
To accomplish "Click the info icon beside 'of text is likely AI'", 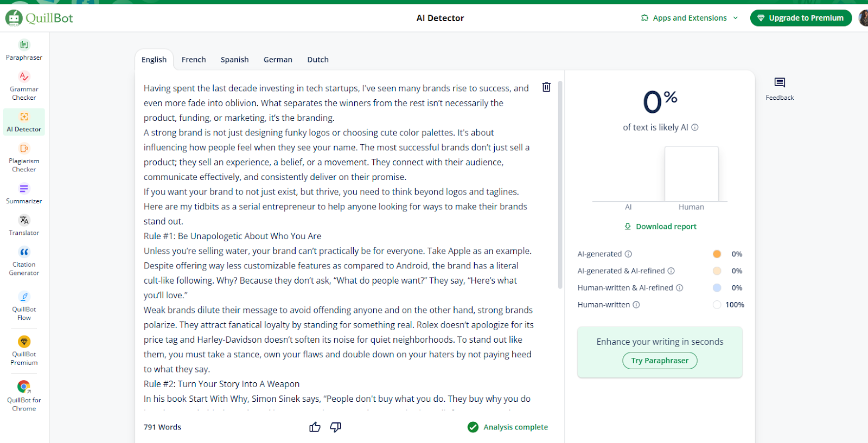I will point(695,127).
